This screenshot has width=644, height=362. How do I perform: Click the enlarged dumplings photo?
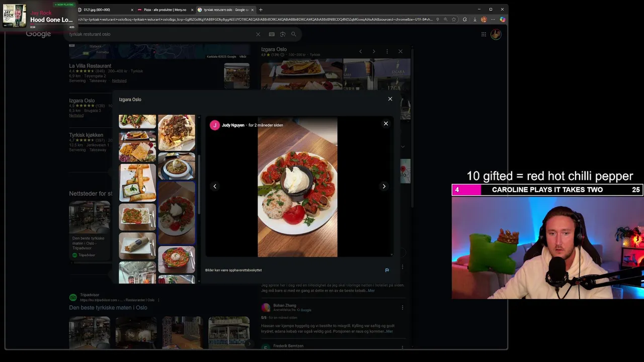[x=297, y=187]
